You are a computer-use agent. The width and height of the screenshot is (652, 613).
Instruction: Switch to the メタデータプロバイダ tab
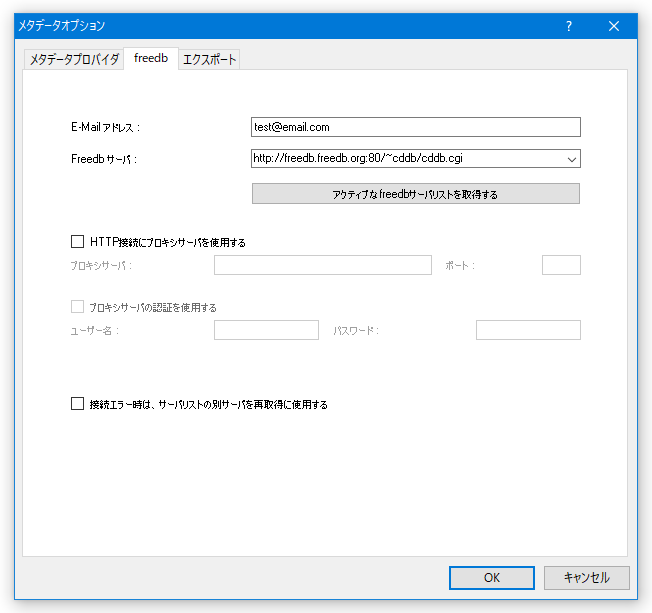pyautogui.click(x=74, y=59)
